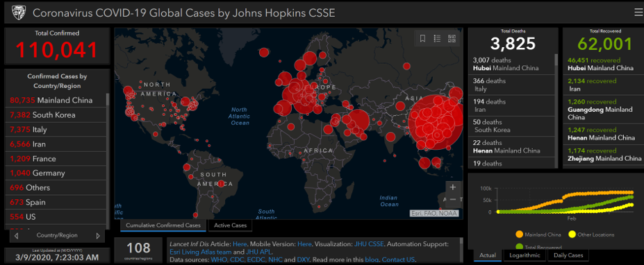Select South Korea 50 deaths entry

point(511,126)
